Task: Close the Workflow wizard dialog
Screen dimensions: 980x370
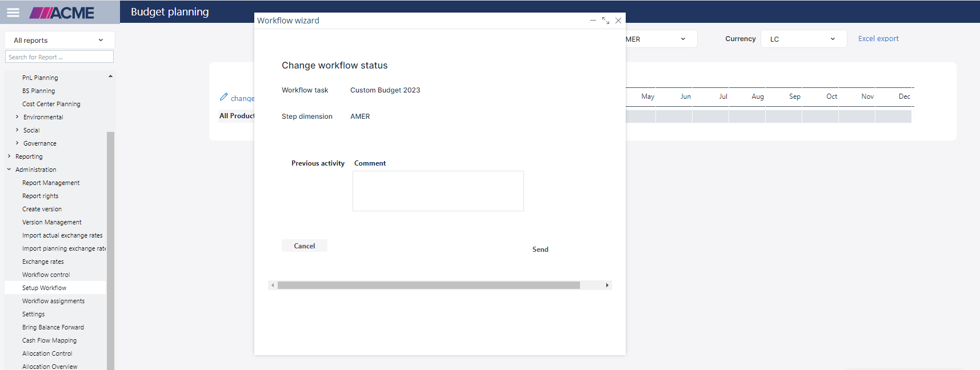Action: (618, 21)
